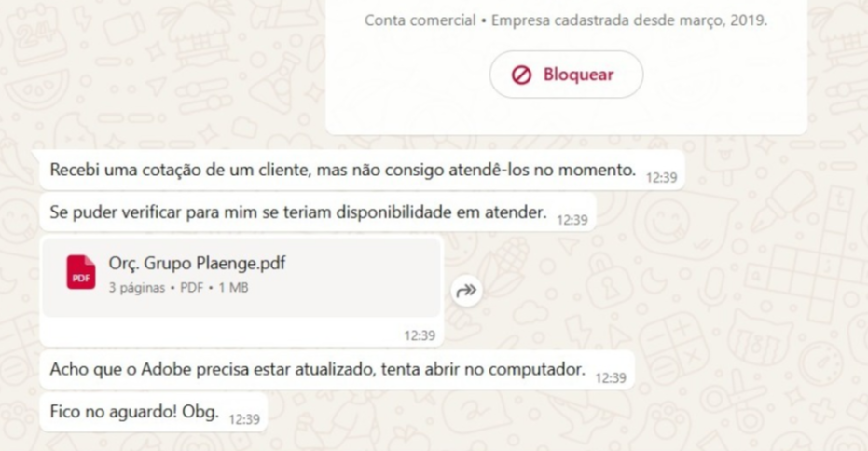Click the 'Empresa cadastrada desde março, 2019' text
This screenshot has height=451, width=868.
tap(629, 20)
